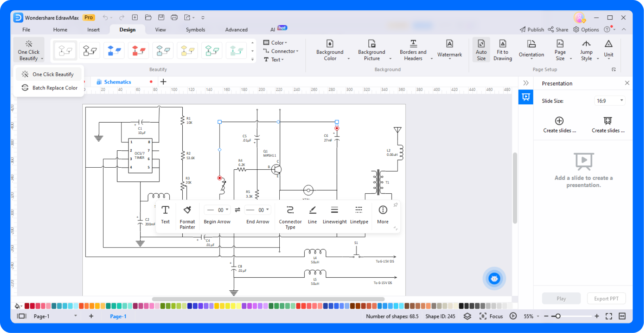Open the Jump Style dropdown
Viewport: 644px width, 333px height.
(598, 59)
